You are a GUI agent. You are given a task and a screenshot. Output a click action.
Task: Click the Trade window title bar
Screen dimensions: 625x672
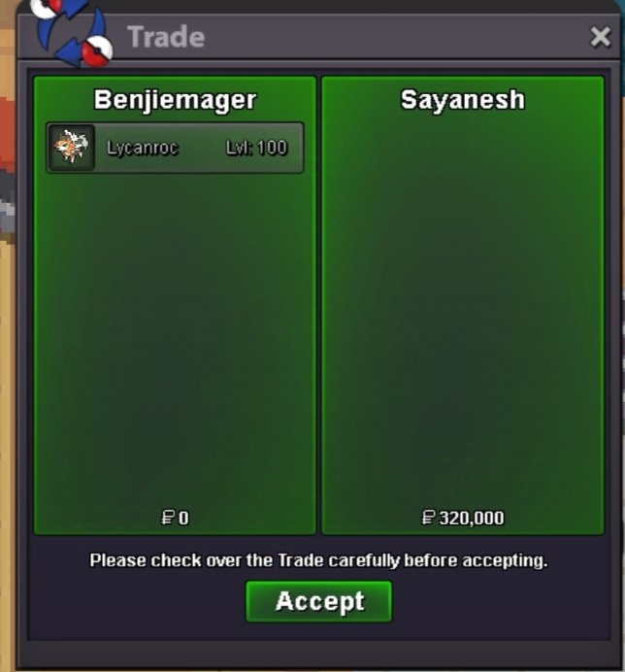click(318, 37)
